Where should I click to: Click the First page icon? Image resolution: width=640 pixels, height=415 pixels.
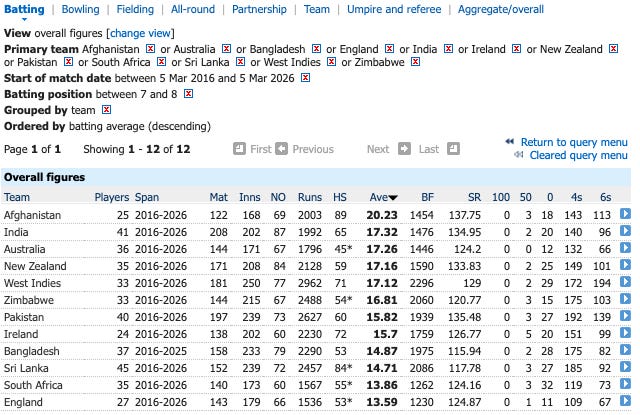point(240,149)
